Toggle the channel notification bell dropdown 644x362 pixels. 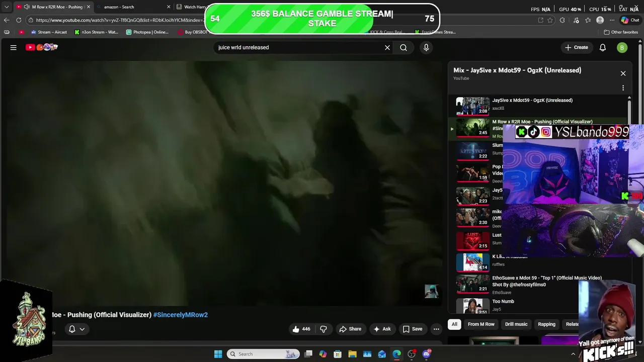coord(76,329)
